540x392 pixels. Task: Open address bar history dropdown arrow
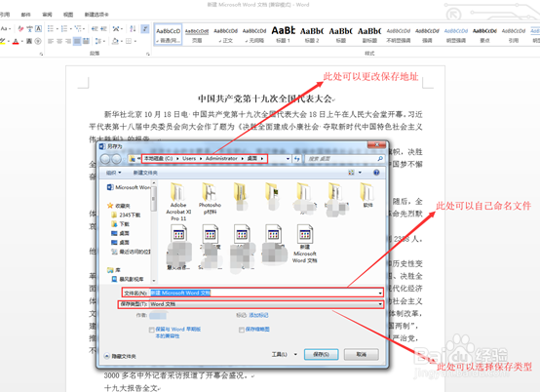(x=288, y=158)
